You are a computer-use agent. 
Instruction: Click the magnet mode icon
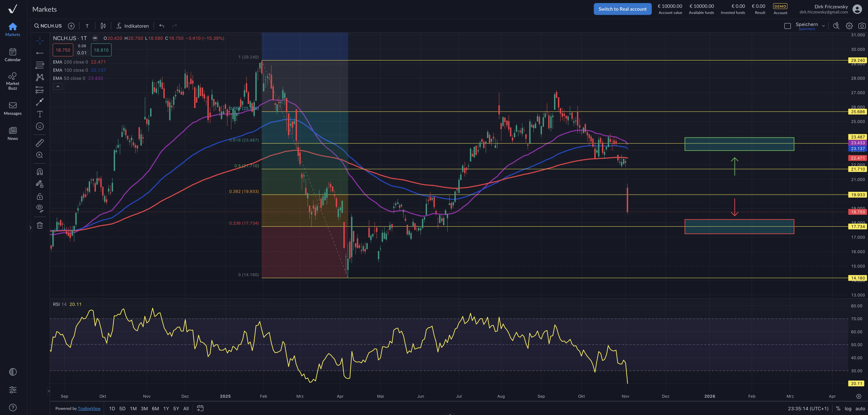[40, 172]
